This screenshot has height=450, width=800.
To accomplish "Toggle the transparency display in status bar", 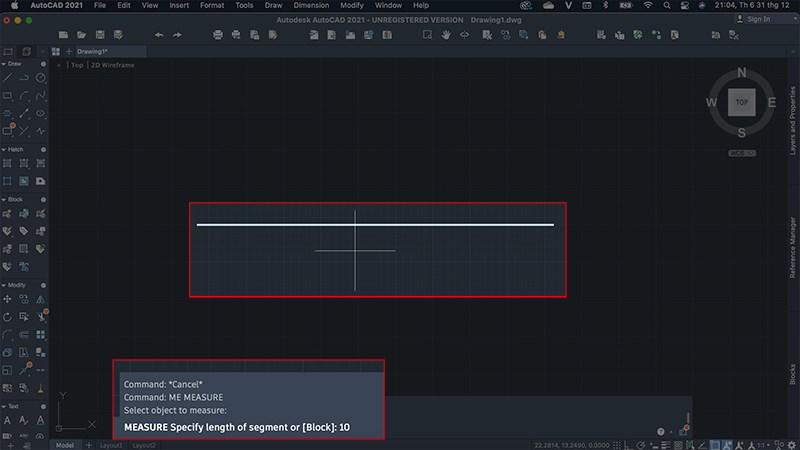I will [x=678, y=445].
